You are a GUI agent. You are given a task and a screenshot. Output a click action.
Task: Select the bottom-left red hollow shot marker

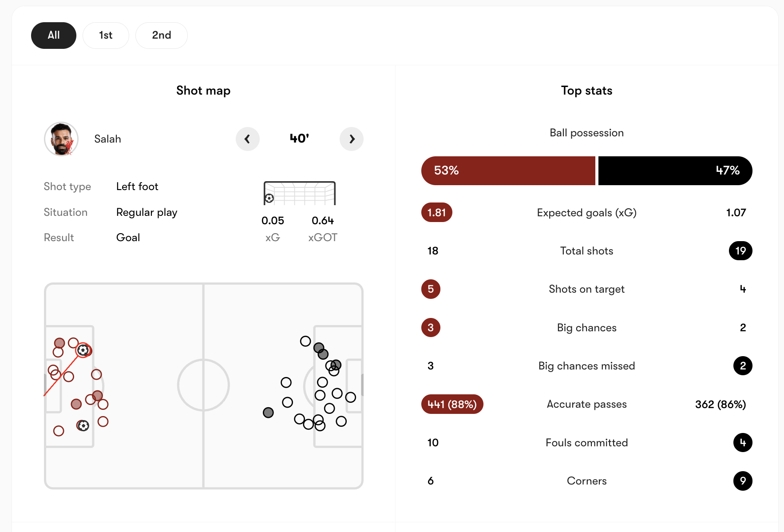point(59,431)
